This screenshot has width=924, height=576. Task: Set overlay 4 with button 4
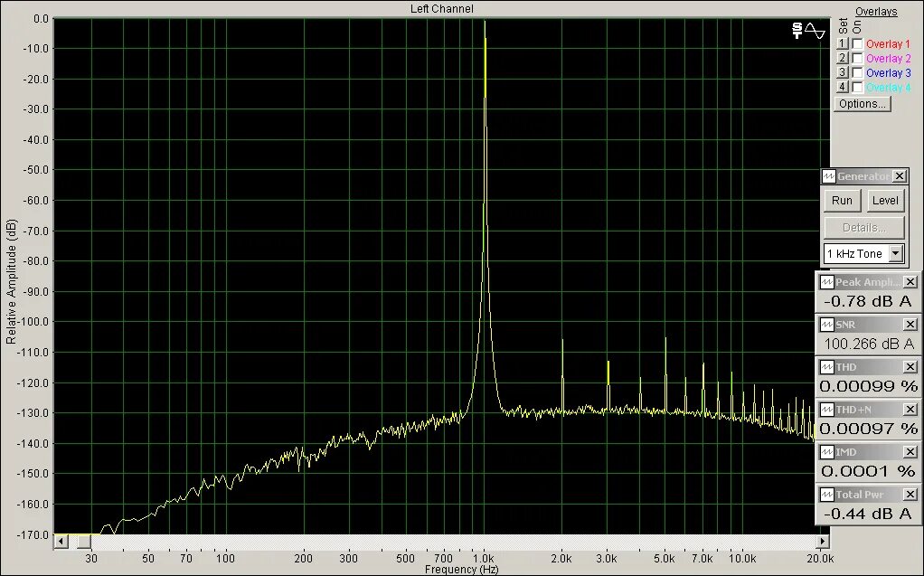pyautogui.click(x=842, y=87)
